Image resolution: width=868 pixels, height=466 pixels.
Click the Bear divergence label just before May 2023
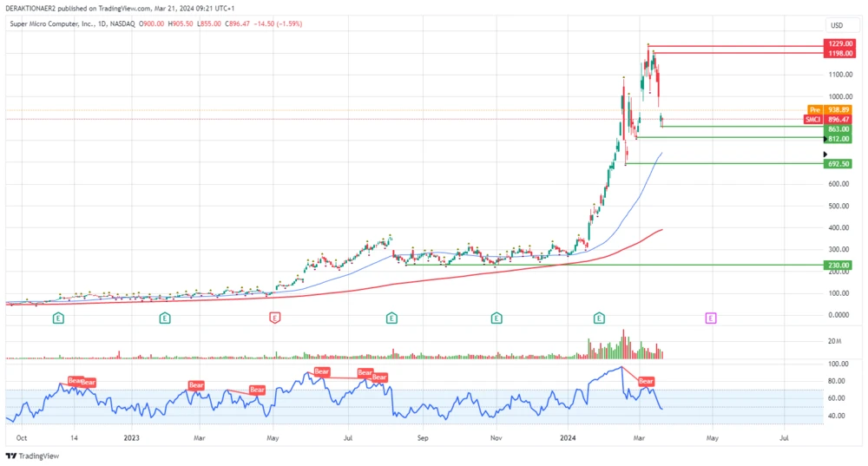(x=257, y=390)
